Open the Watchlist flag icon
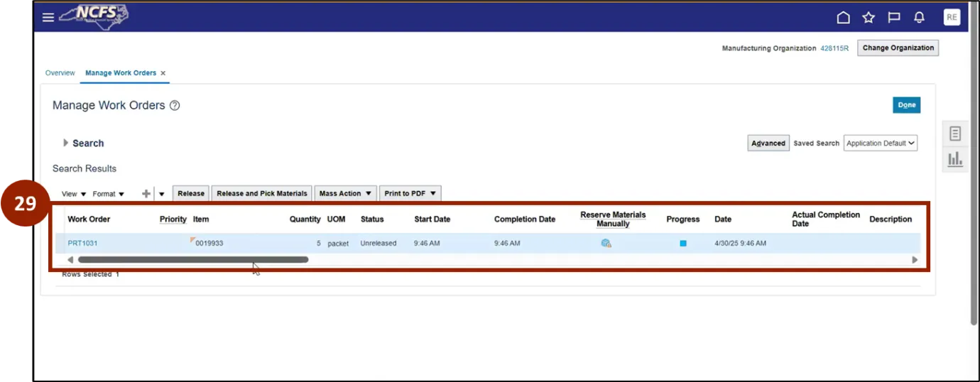Screen dimensions: 980x382 click(894, 18)
